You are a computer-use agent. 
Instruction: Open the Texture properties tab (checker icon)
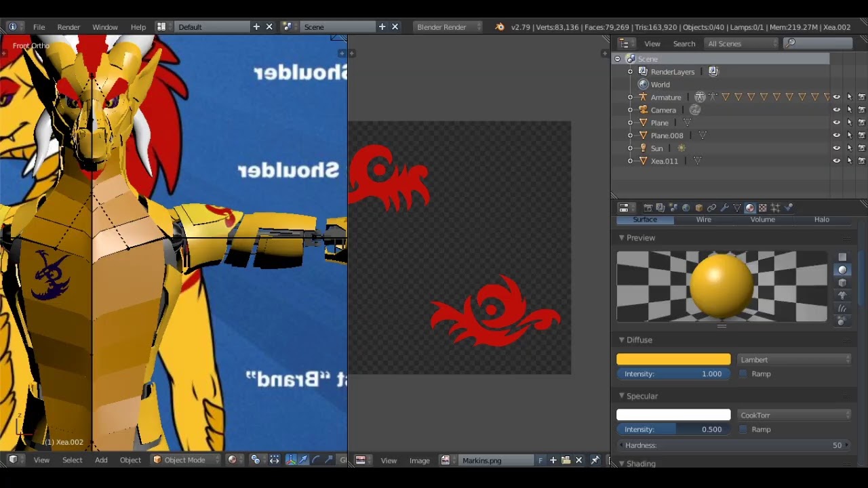click(763, 207)
